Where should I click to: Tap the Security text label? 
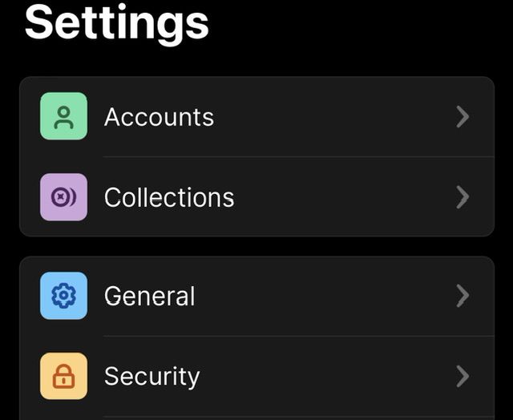(151, 376)
